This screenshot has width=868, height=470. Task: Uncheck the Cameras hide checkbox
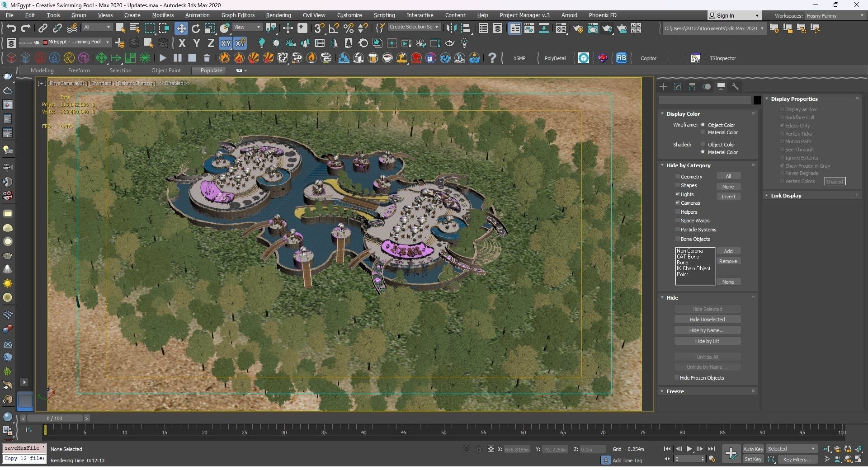pyautogui.click(x=678, y=203)
